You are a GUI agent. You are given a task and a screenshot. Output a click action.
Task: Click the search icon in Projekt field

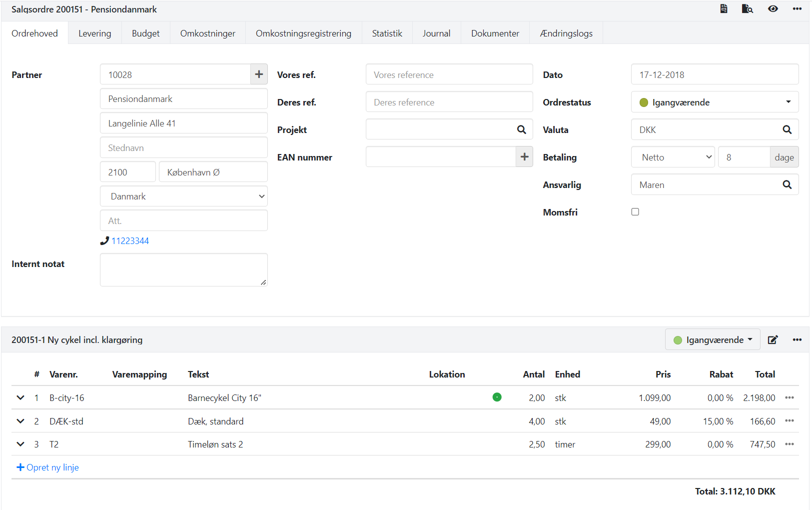pos(521,129)
